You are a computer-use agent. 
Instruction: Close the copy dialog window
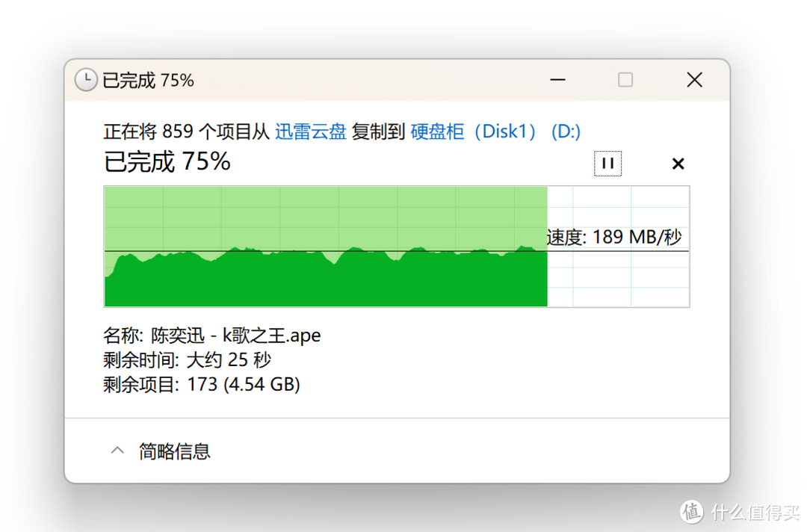point(694,80)
